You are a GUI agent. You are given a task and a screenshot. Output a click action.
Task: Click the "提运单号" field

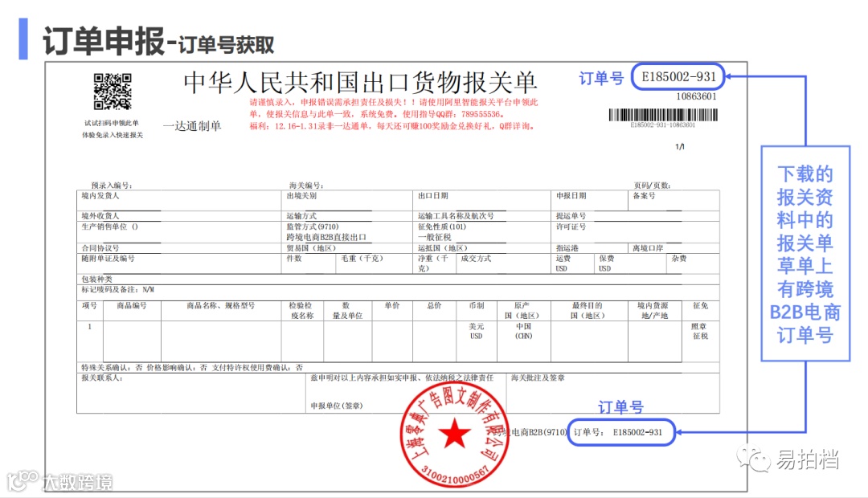(635, 216)
